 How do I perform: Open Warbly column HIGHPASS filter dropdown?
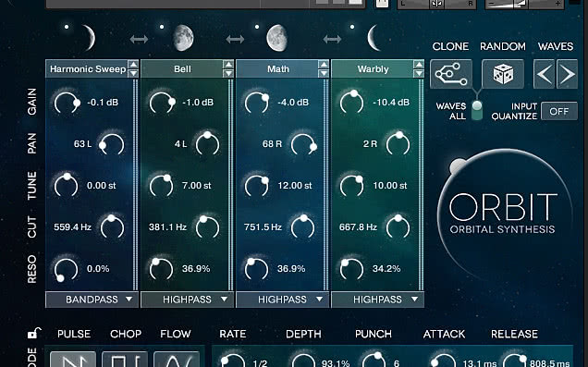point(378,300)
